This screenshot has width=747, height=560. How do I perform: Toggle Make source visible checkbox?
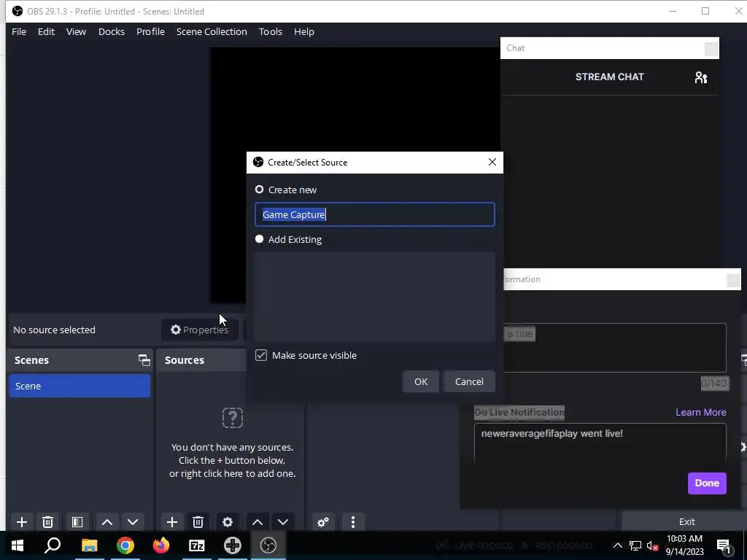(261, 355)
